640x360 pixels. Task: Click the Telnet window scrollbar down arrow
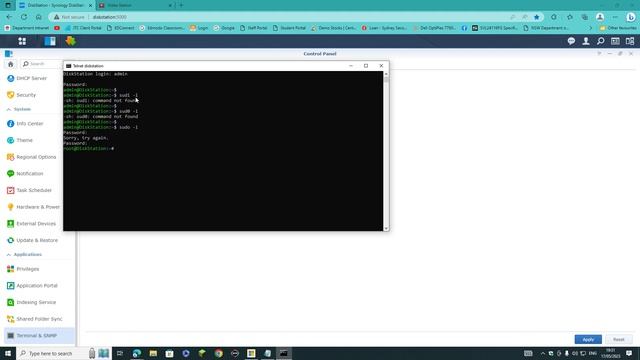click(x=386, y=229)
